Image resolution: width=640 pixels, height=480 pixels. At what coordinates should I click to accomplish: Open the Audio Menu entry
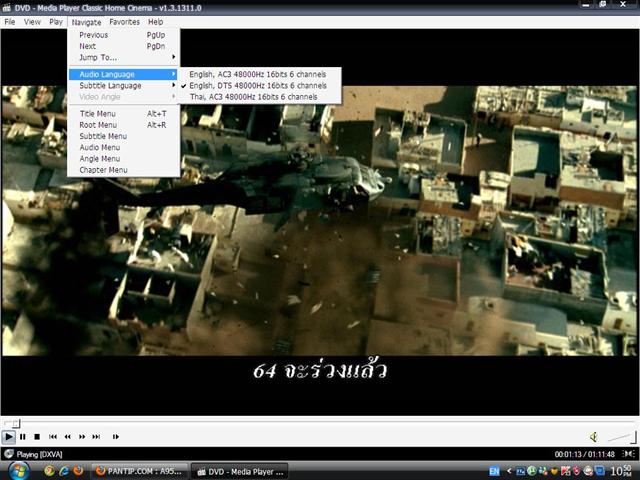[124, 147]
